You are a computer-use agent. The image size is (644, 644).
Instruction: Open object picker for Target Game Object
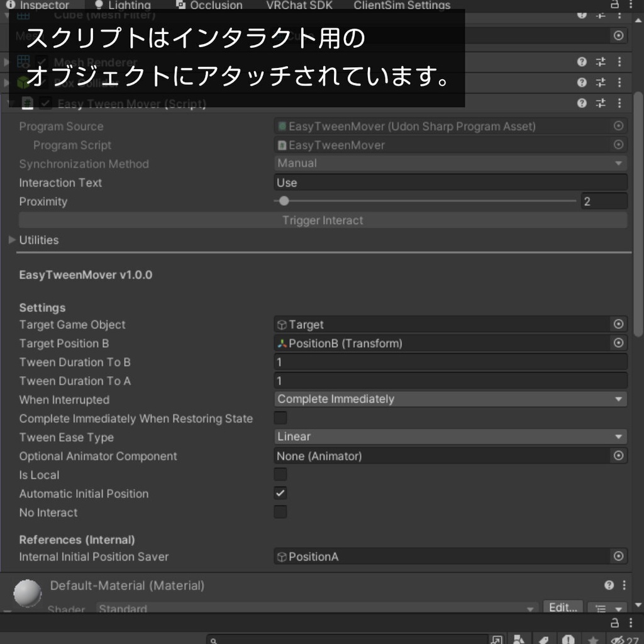point(618,324)
